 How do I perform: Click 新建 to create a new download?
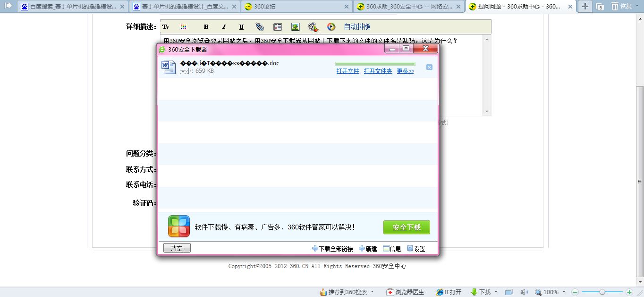(x=368, y=249)
